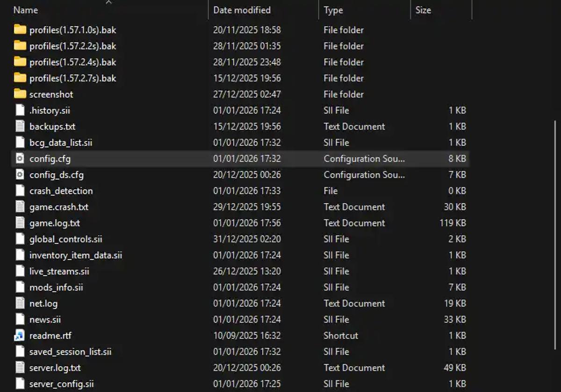This screenshot has width=561, height=392.
Task: Click the date 27/12/2025 02:47
Action: (247, 94)
